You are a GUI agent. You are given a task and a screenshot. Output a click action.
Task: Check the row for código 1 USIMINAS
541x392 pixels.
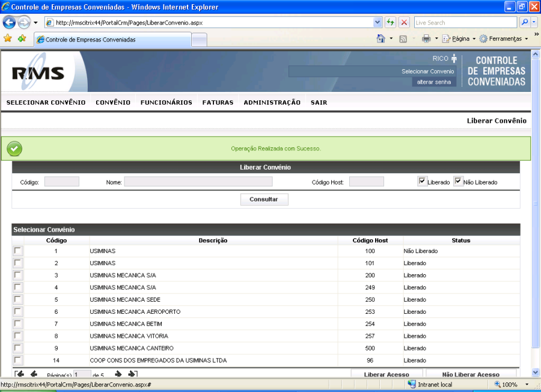(x=17, y=251)
